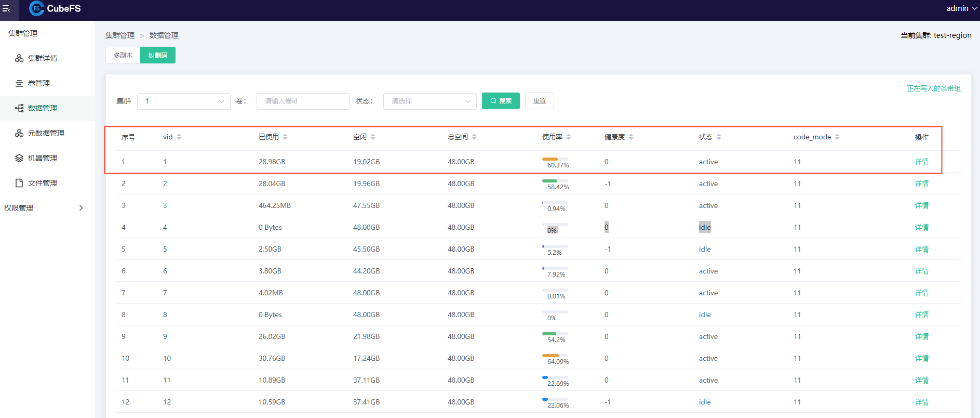Screen dimensions: 980x418
Task: Click the 4.02MB used cell
Action: 271,293
